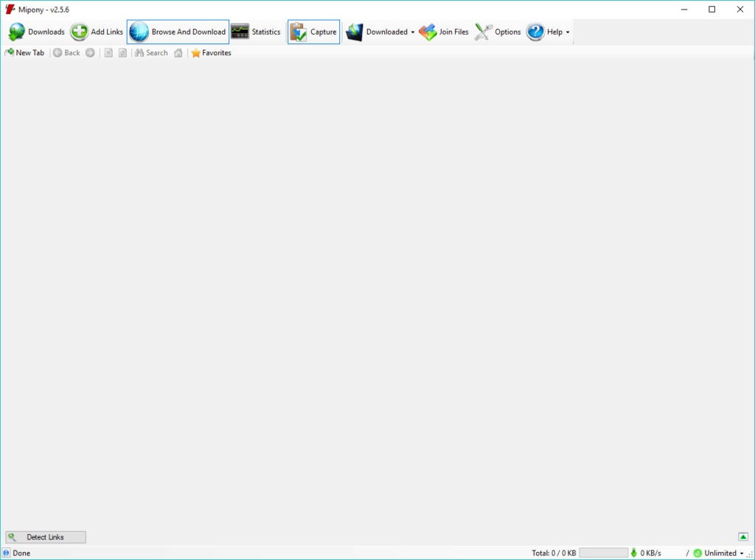Toggle the Capture clipboard button

313,32
